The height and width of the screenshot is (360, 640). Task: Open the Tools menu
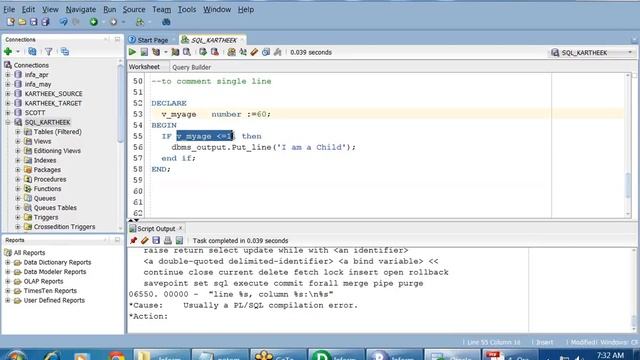tap(187, 9)
